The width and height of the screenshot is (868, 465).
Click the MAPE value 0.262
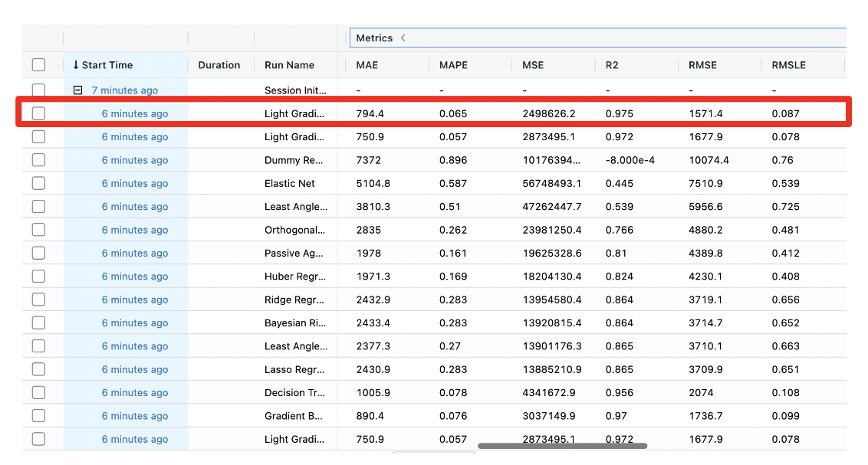click(453, 230)
